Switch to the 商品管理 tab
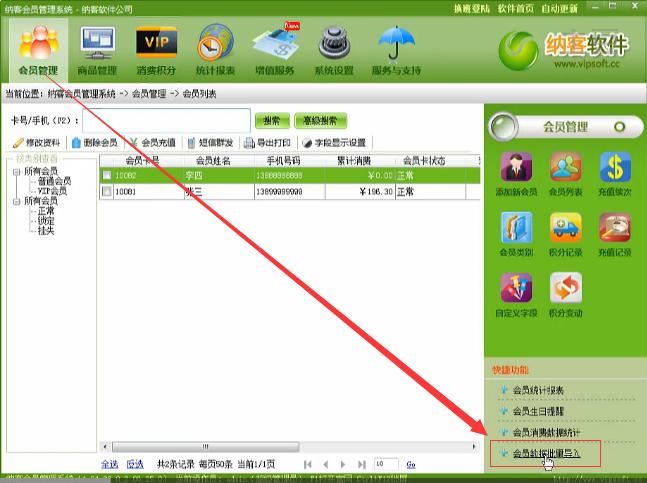This screenshot has height=483, width=647. 98,50
